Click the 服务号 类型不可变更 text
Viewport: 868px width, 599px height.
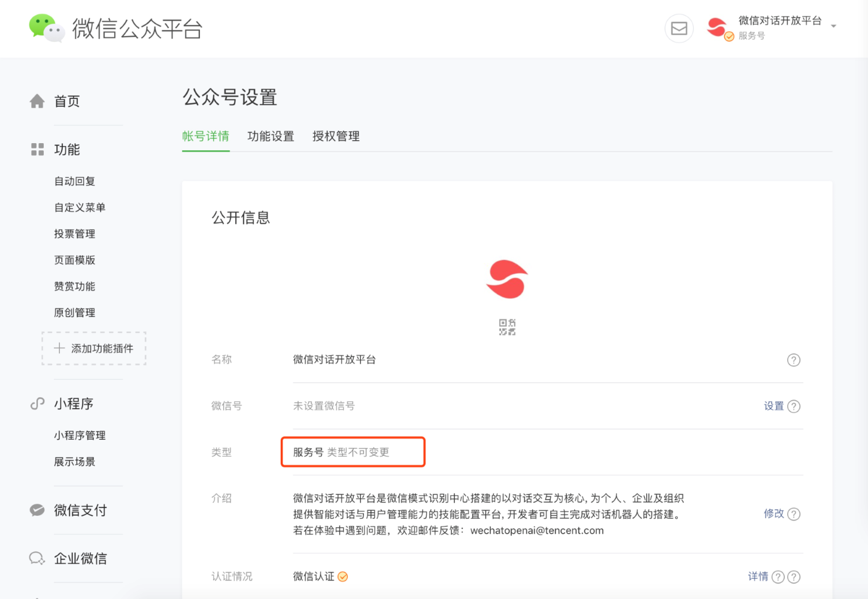coord(341,452)
